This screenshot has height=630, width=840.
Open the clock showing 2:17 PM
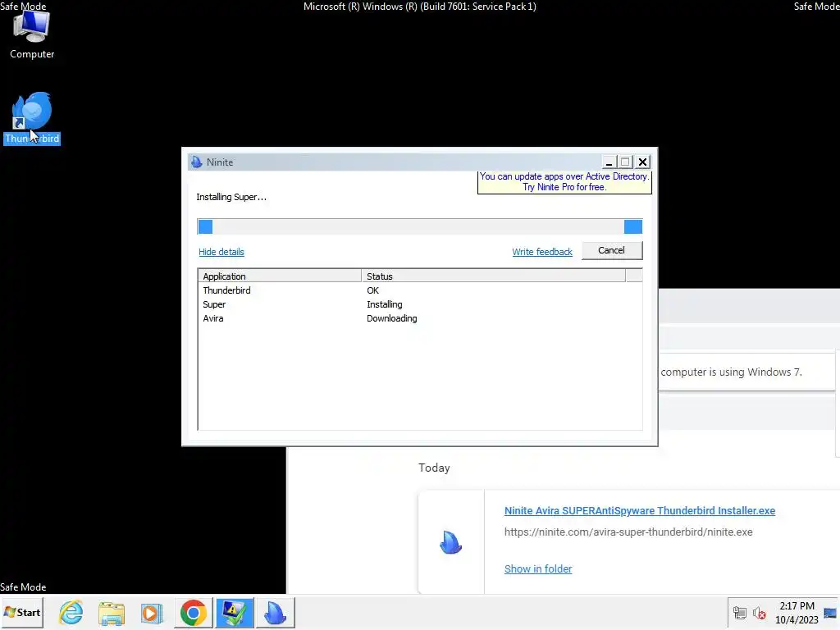(x=797, y=612)
